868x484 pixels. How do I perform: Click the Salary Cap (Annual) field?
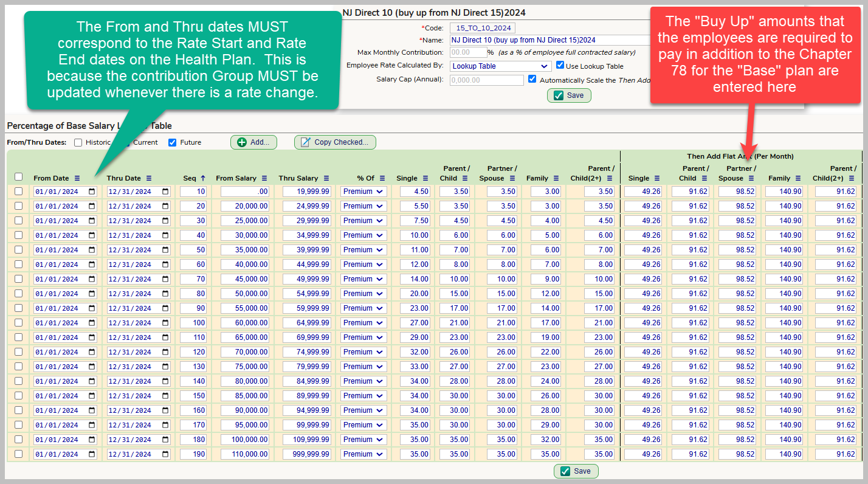click(x=486, y=80)
